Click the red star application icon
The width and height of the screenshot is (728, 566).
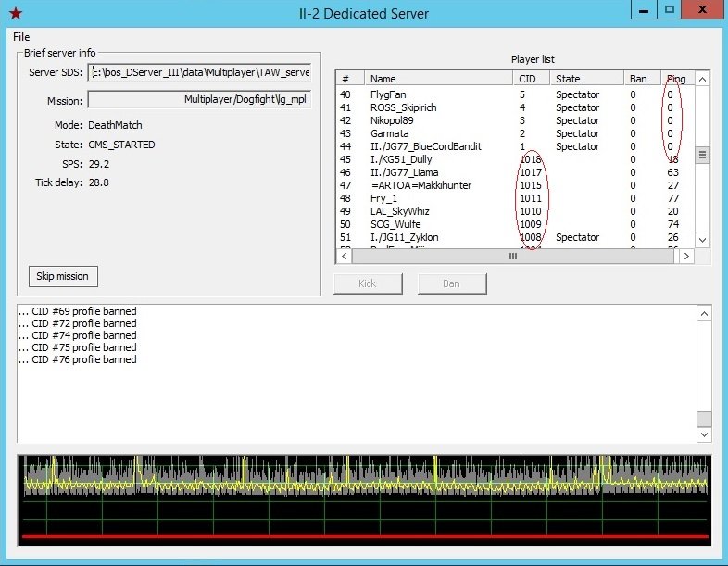[15, 12]
